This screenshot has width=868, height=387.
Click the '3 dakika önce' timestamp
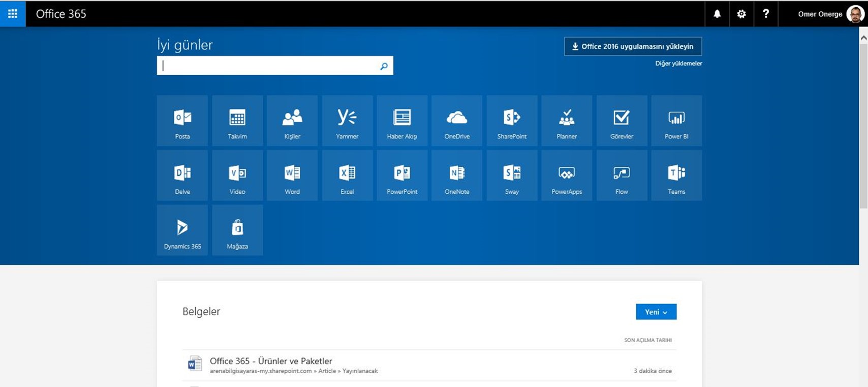[653, 371]
